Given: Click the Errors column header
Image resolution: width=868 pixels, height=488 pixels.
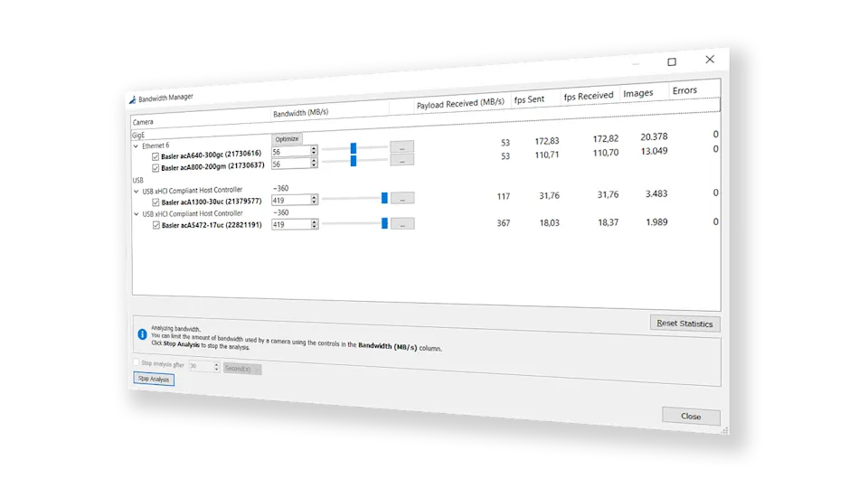Looking at the screenshot, I should coord(684,90).
